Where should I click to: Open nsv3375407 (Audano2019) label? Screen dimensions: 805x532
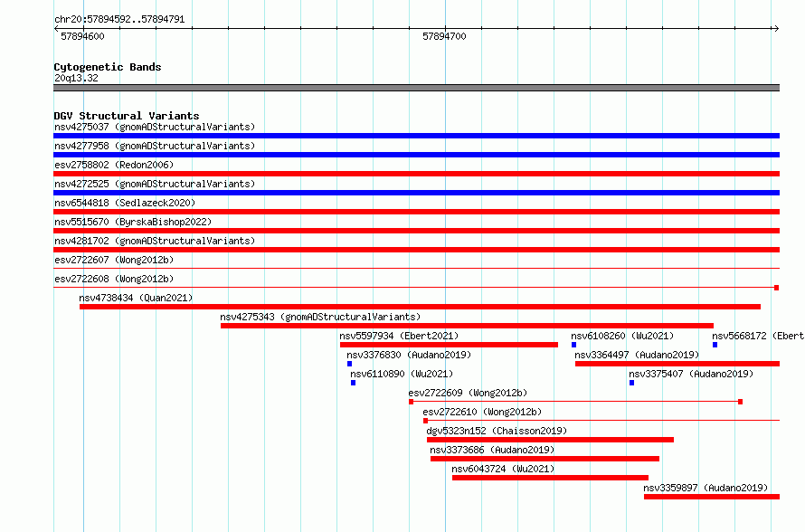(691, 374)
